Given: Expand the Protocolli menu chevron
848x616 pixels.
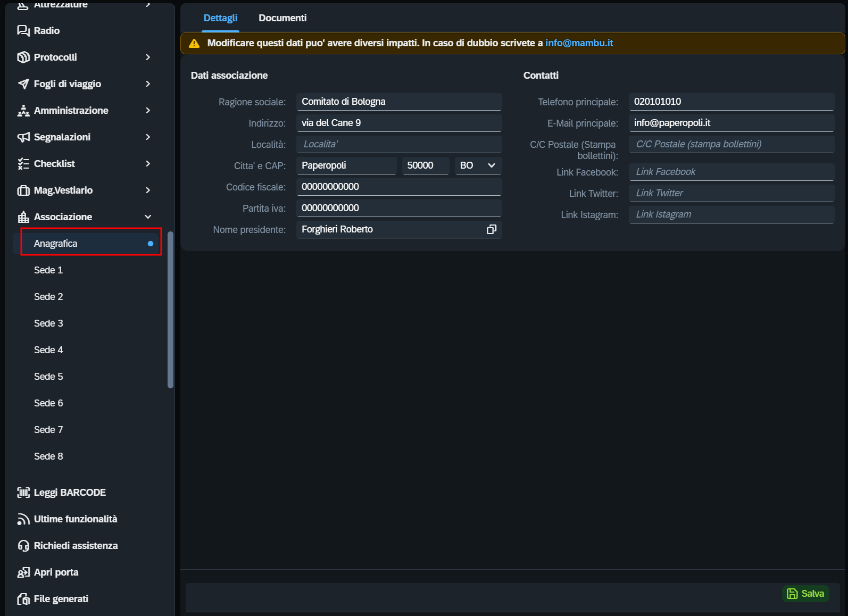Looking at the screenshot, I should [x=148, y=57].
